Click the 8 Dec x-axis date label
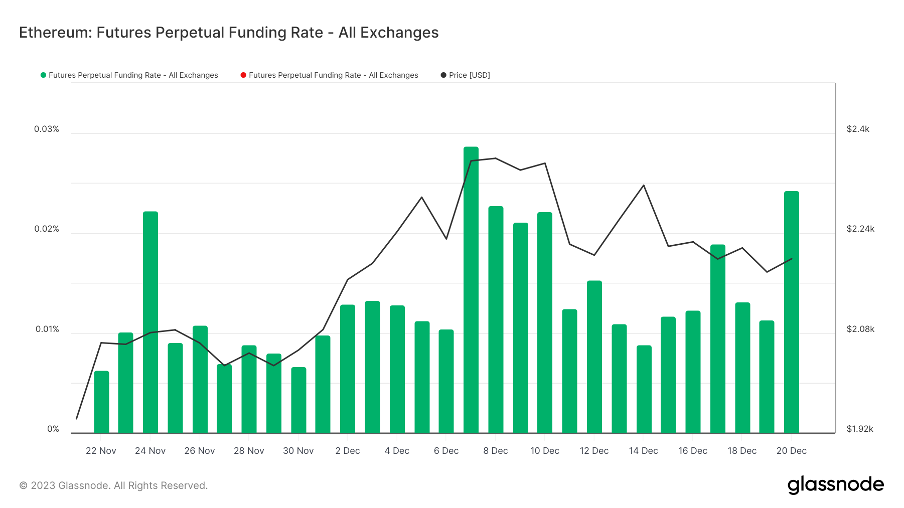Image resolution: width=904 pixels, height=508 pixels. click(x=495, y=451)
